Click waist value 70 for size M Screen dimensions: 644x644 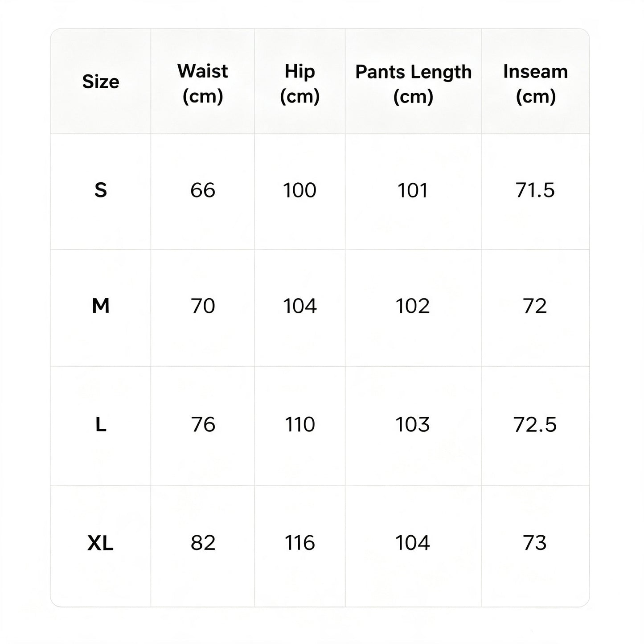(x=203, y=306)
